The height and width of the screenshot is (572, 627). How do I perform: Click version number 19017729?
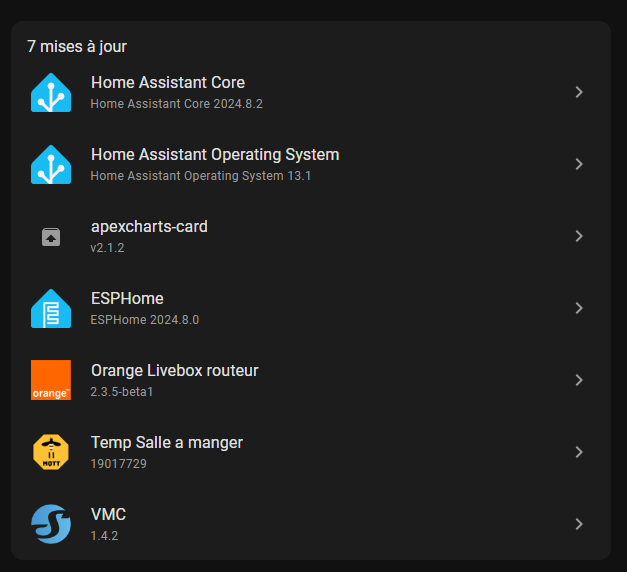pyautogui.click(x=119, y=464)
